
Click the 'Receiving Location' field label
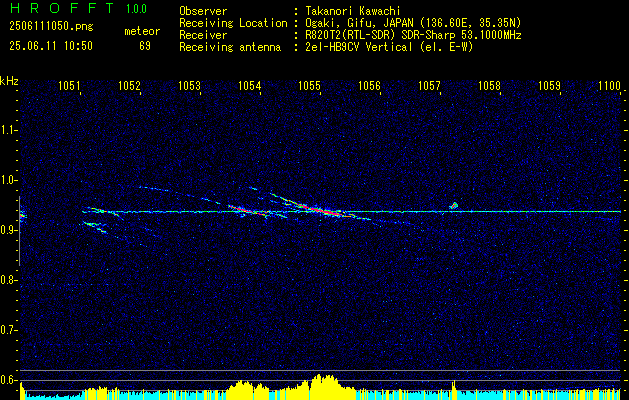point(233,23)
